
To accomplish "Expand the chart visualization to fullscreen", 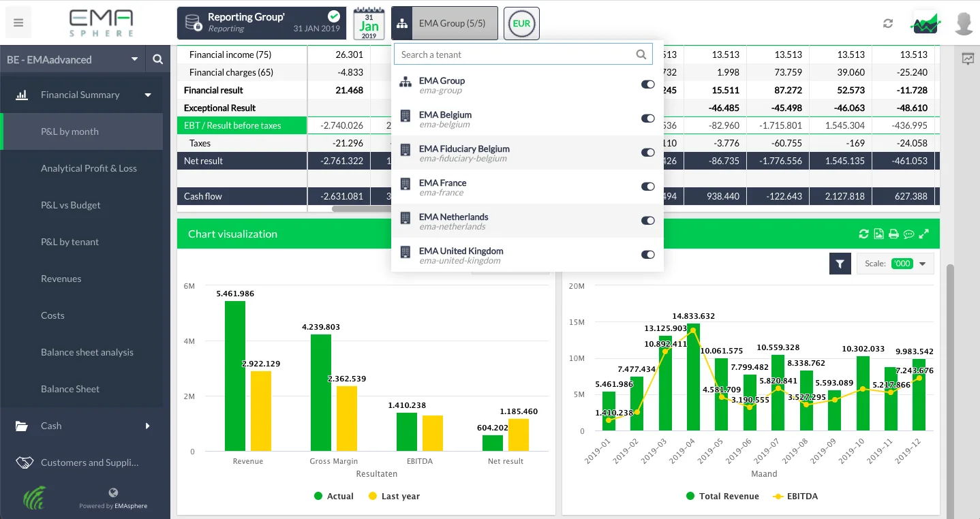I will tap(924, 234).
